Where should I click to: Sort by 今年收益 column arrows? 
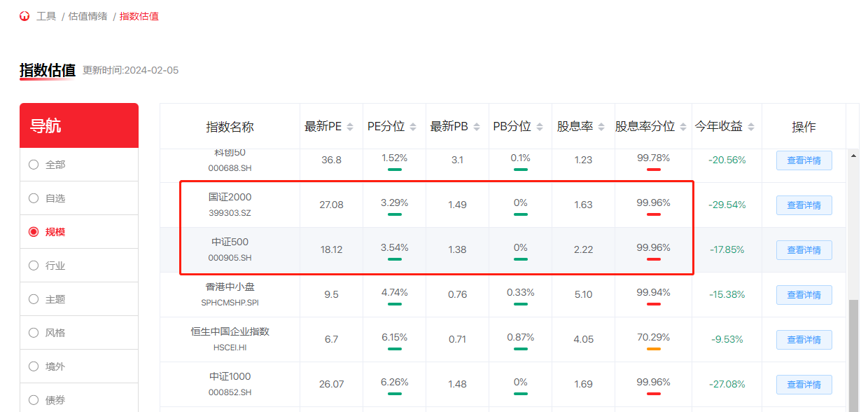pyautogui.click(x=751, y=127)
